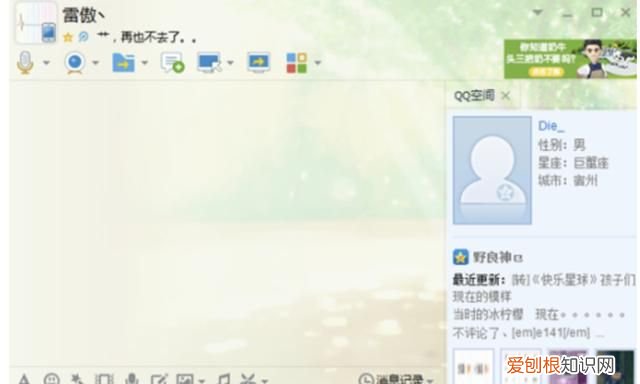Open the emoji smiley picker icon
The height and width of the screenshot is (384, 640).
tap(51, 380)
